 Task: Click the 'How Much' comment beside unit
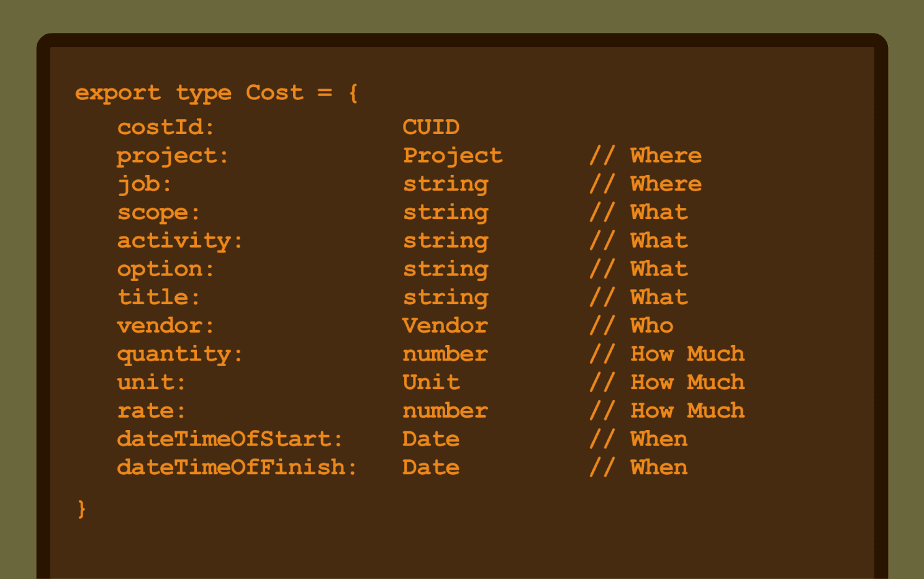(687, 382)
